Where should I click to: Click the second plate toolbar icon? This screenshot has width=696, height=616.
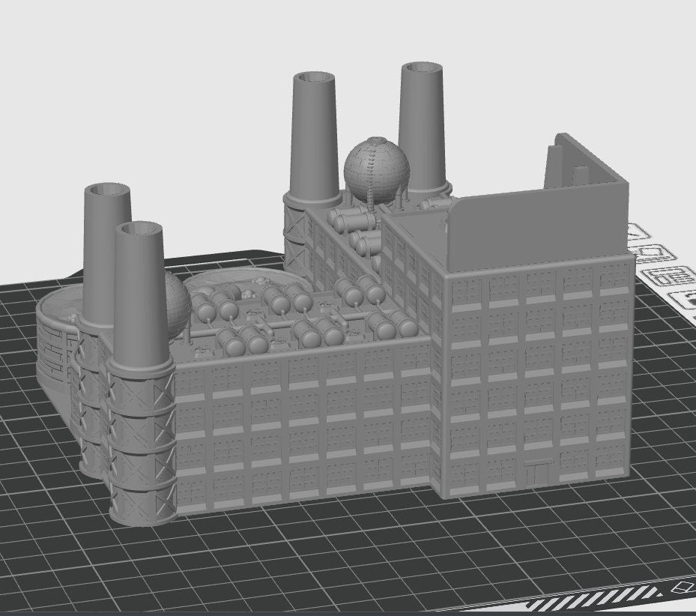[650, 252]
